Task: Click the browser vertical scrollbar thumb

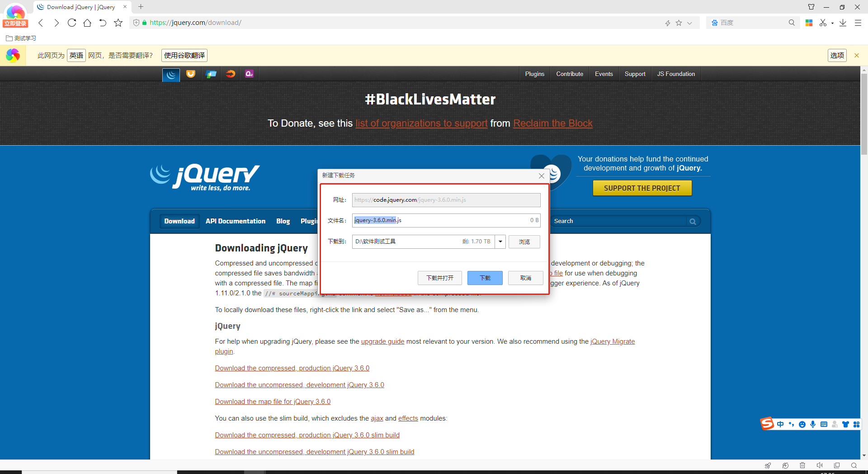Action: pyautogui.click(x=864, y=114)
